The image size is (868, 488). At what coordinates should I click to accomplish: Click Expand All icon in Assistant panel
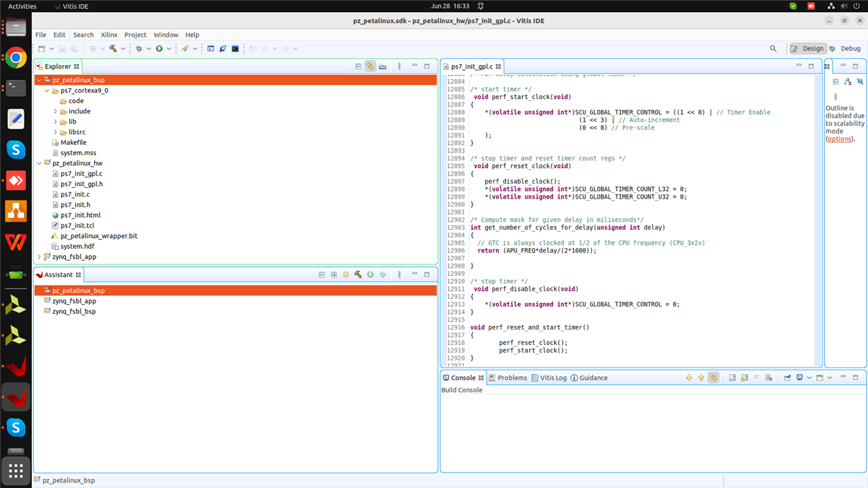point(334,274)
